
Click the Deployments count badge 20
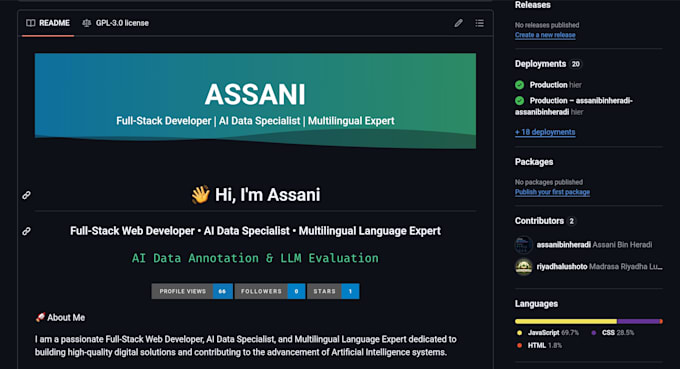click(575, 64)
